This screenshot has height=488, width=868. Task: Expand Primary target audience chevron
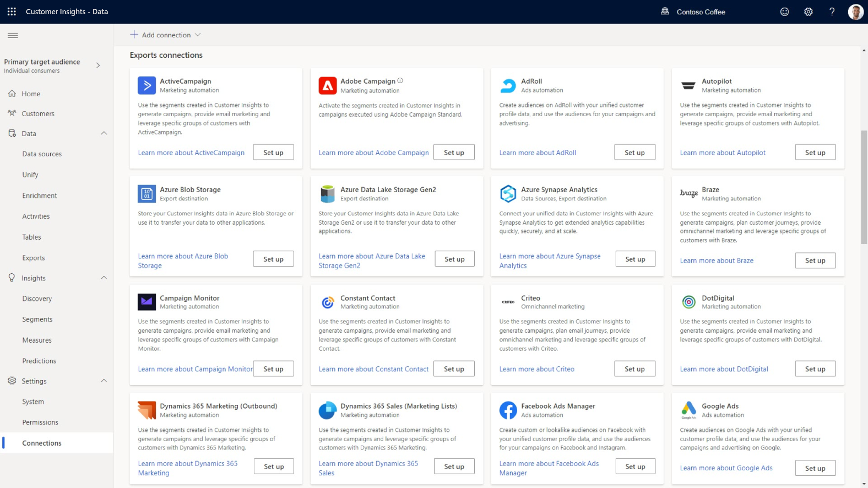click(98, 65)
